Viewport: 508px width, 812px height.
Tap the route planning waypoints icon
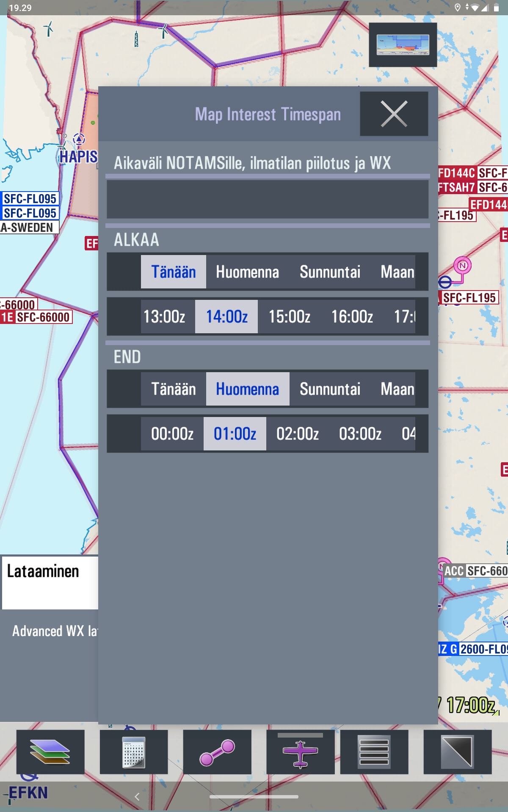217,752
